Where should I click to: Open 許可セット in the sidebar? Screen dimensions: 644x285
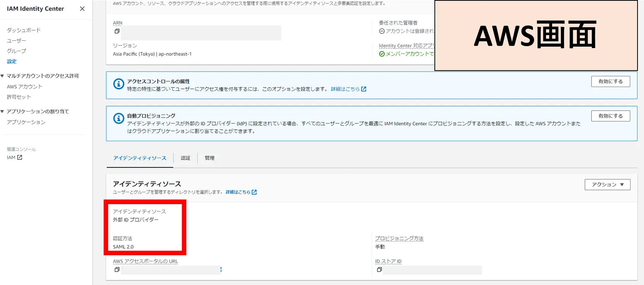[x=19, y=97]
